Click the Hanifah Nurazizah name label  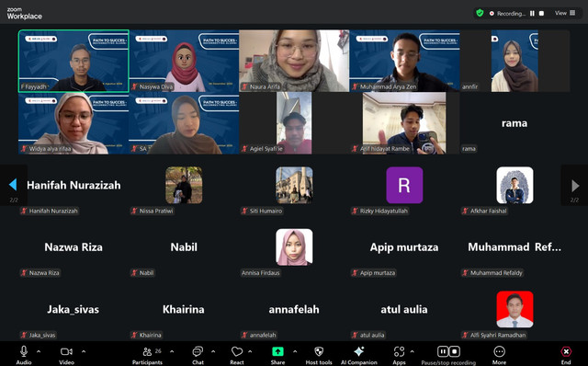tap(53, 211)
